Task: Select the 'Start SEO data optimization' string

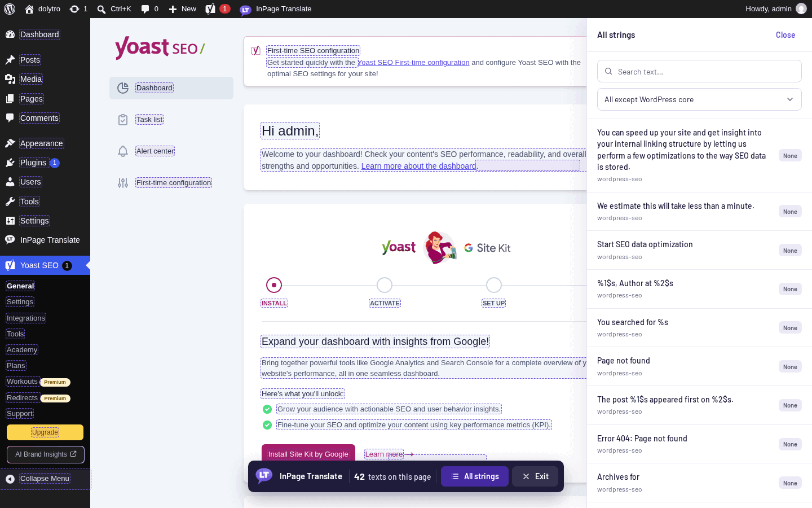Action: coord(699,250)
